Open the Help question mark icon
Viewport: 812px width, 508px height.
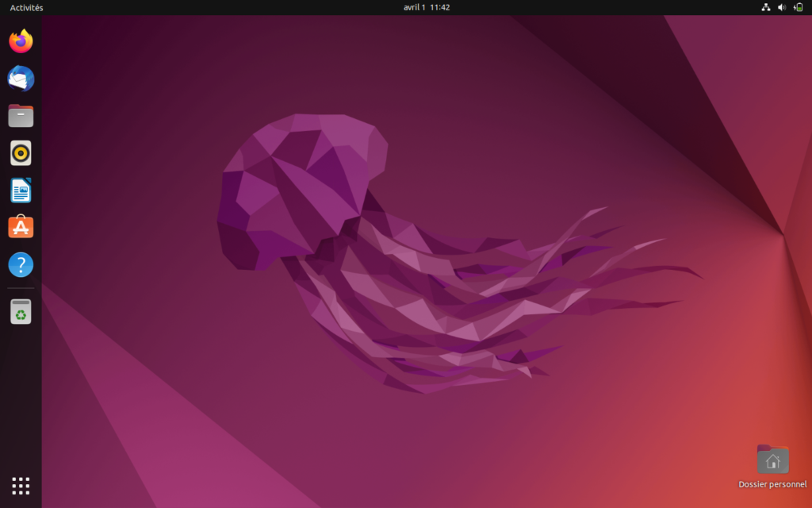pos(21,264)
